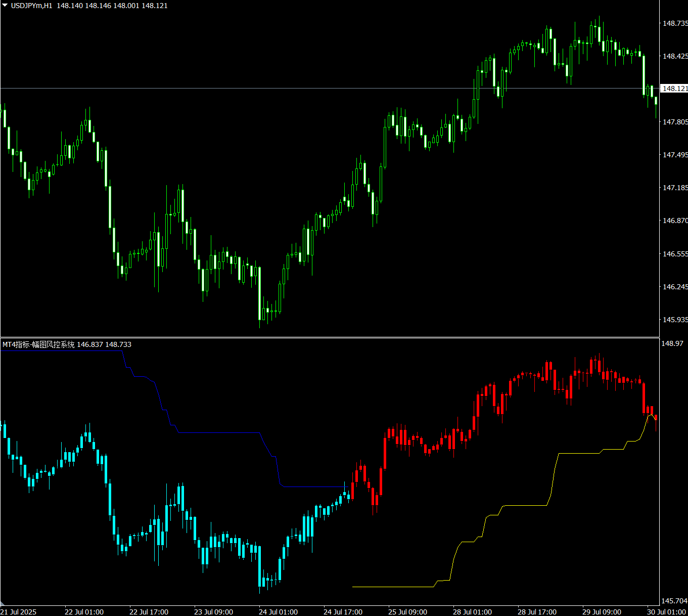This screenshot has width=688, height=616.
Task: Click the 146.555 price scale label
Action: [675, 254]
